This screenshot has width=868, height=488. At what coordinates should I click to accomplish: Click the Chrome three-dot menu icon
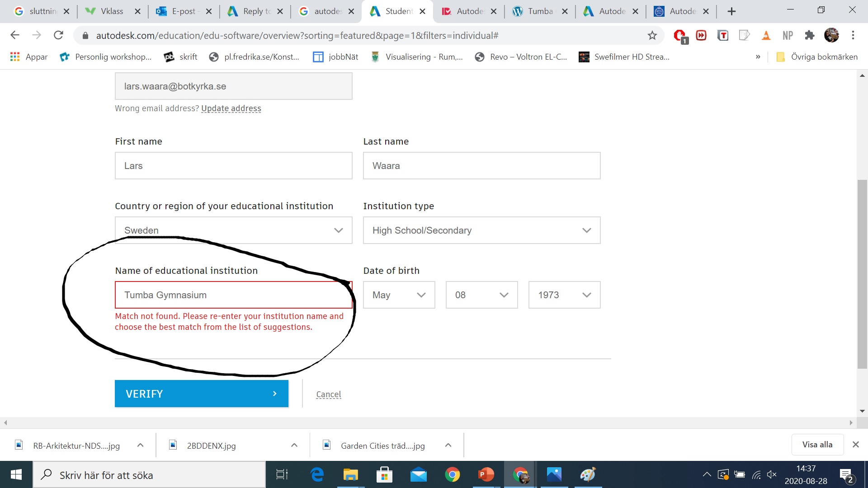point(853,35)
